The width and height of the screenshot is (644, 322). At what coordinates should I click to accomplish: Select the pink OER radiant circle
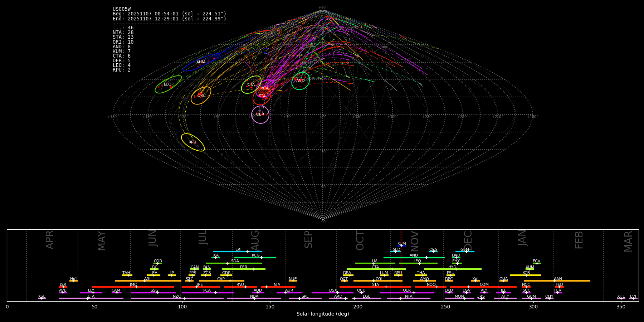click(260, 114)
